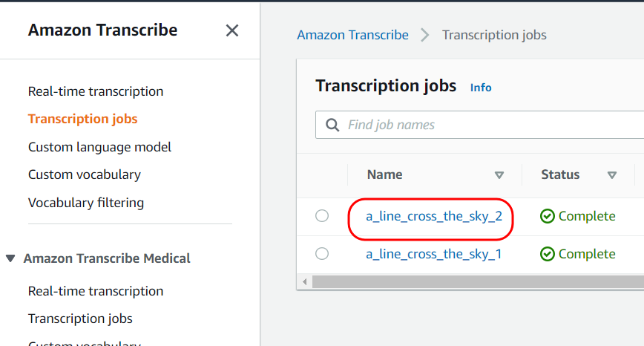Screen dimensions: 644x346
Task: Click Complete checkmark icon for sky_2 job
Action: pos(548,216)
